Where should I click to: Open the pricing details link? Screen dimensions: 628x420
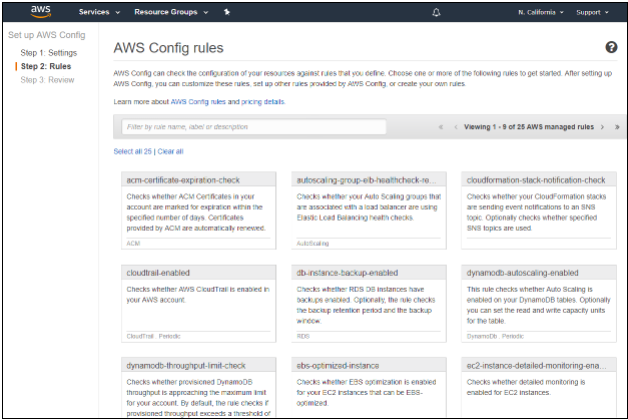(263, 102)
